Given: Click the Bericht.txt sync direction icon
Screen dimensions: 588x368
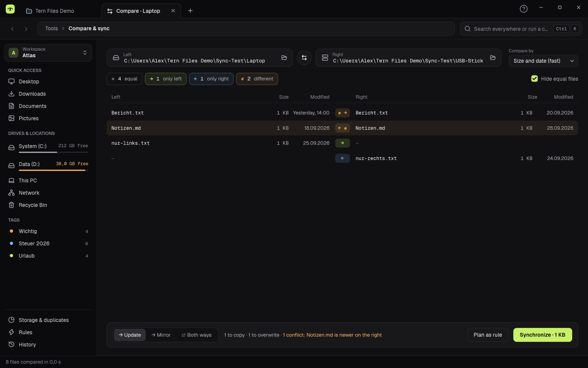Looking at the screenshot, I should [342, 113].
